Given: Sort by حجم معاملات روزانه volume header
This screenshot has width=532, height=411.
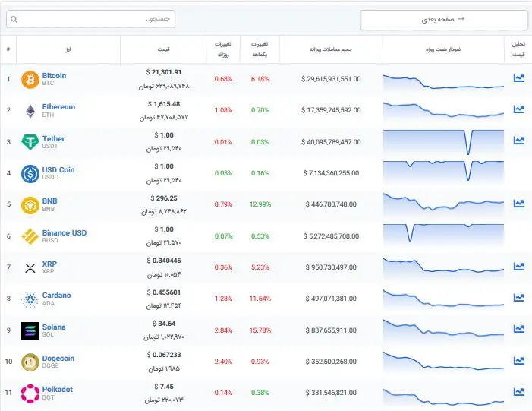Looking at the screenshot, I should 330,49.
